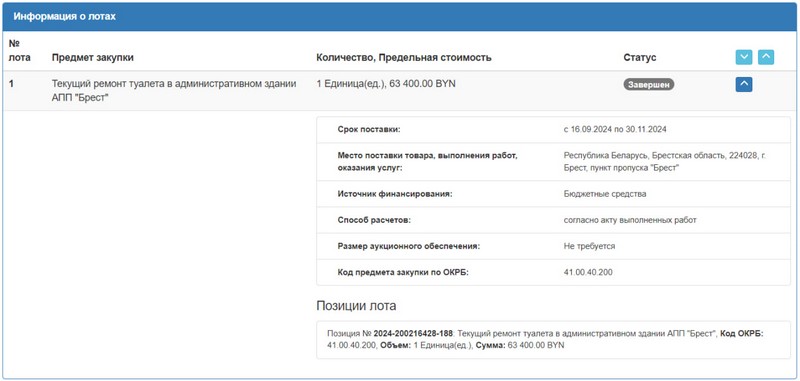Click the Количество, Предельная стоимость column header

(404, 58)
